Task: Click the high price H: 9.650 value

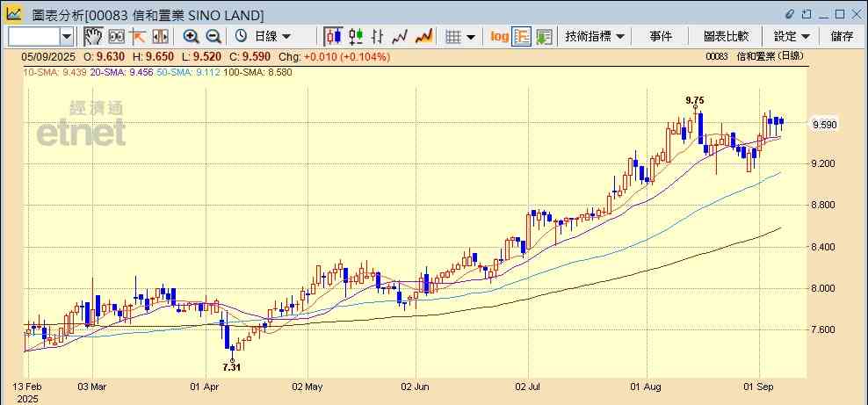Action: [152, 56]
